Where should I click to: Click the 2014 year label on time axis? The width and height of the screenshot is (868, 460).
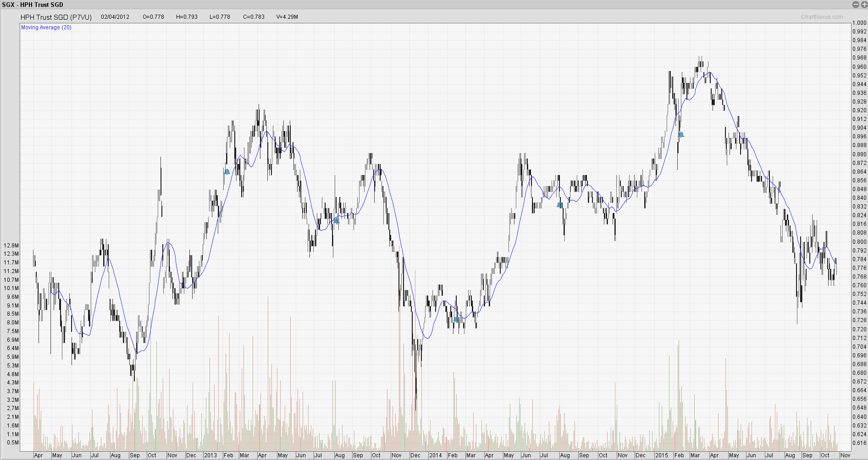coord(435,455)
